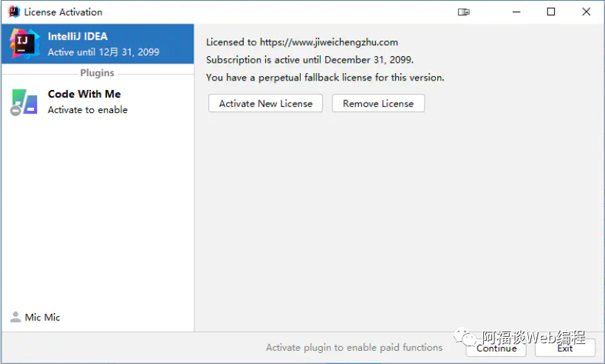Click the 'Subscription is active until December 31, 2099' text
This screenshot has width=605, height=364.
click(x=310, y=60)
